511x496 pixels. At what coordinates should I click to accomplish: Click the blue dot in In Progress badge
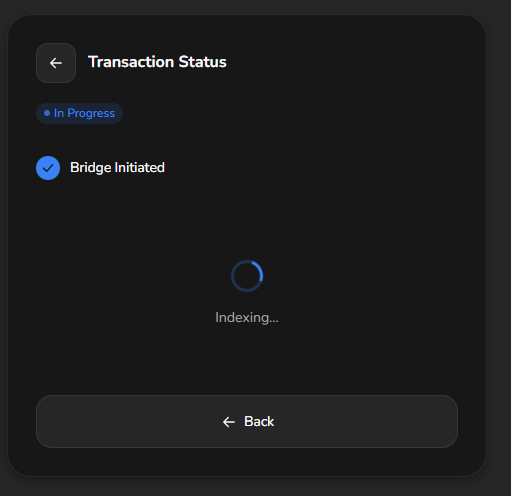[47, 113]
